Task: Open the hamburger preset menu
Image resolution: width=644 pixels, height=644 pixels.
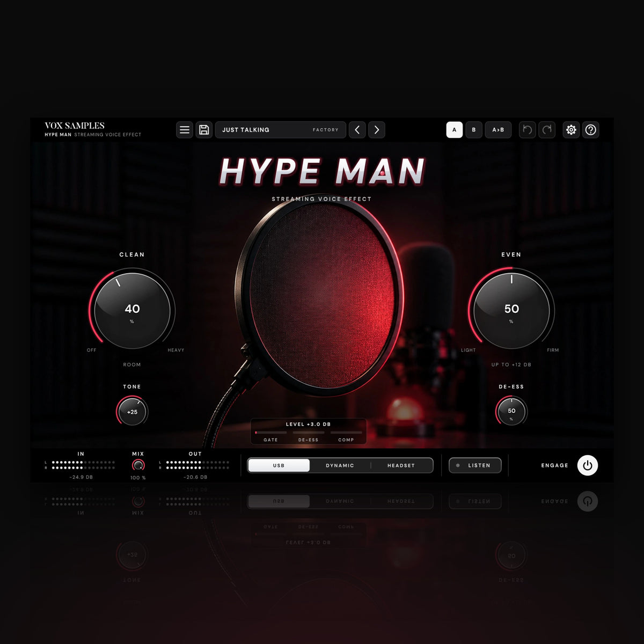Action: click(185, 130)
